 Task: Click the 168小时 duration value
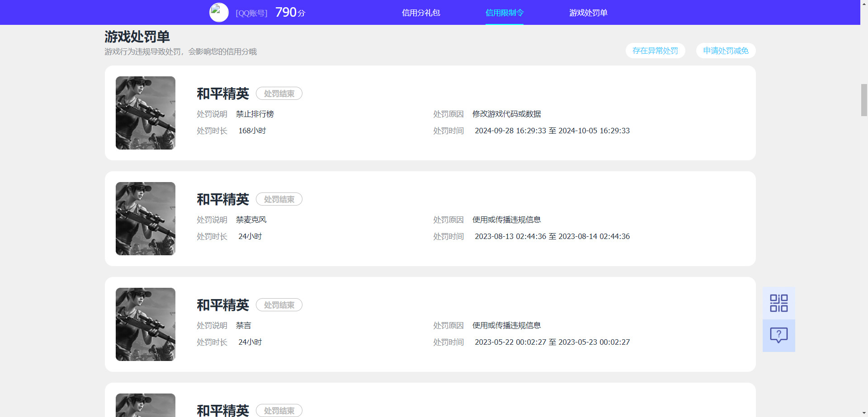pos(252,131)
